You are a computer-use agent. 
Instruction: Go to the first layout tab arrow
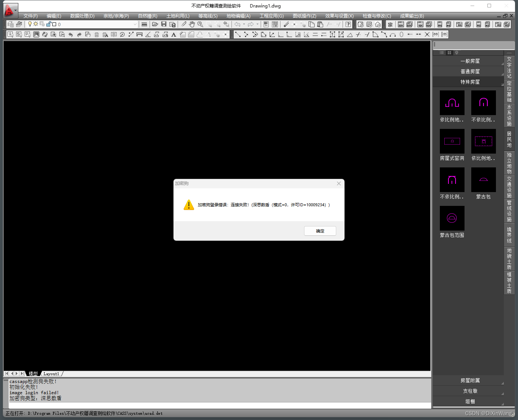[6, 373]
